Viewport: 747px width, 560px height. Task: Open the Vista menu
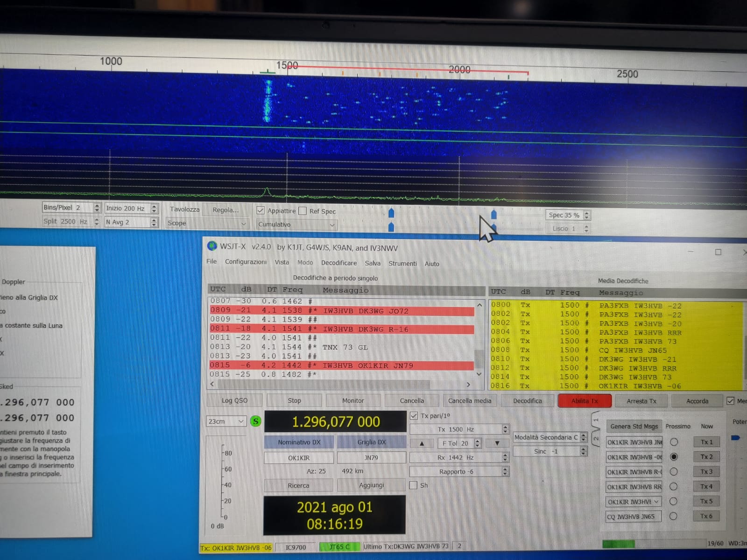282,262
